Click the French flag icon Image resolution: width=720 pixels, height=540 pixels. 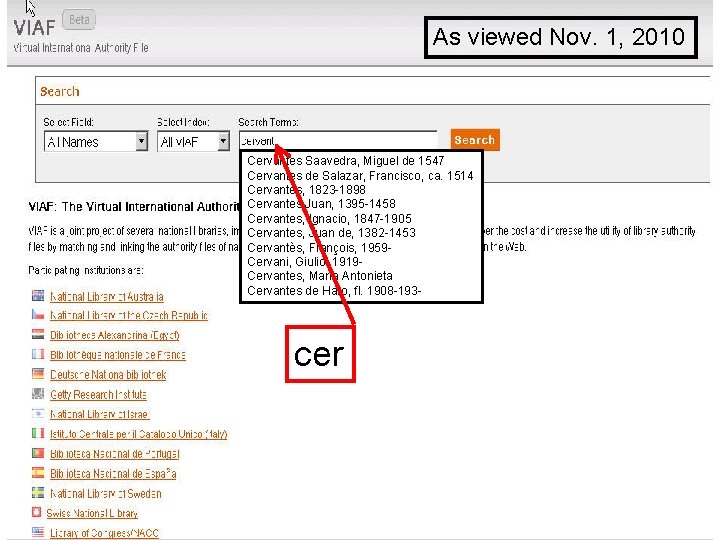tap(38, 354)
